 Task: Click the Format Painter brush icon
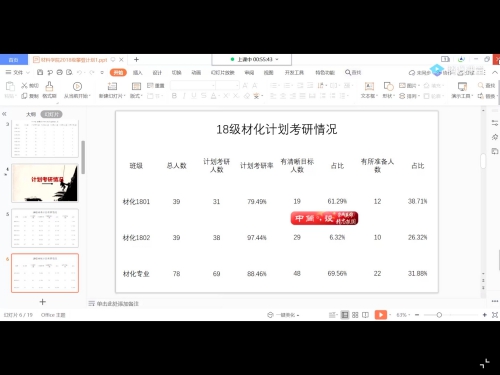(x=49, y=86)
